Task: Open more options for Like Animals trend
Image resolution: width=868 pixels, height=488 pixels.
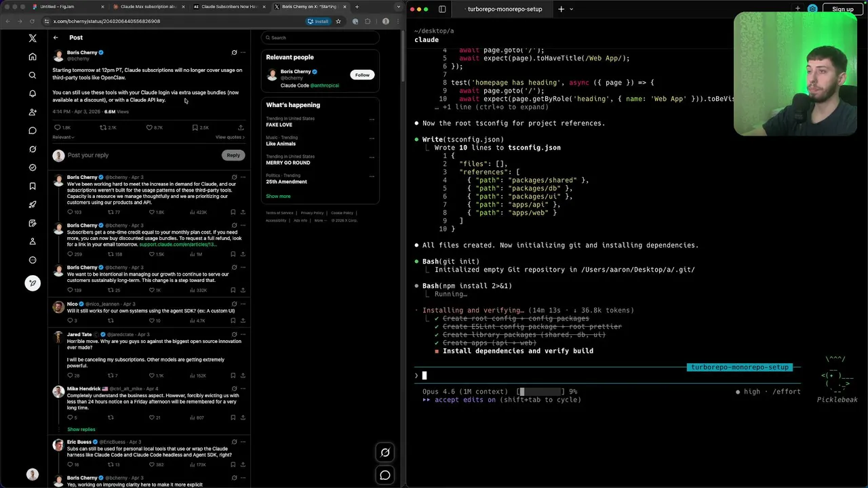Action: [372, 138]
